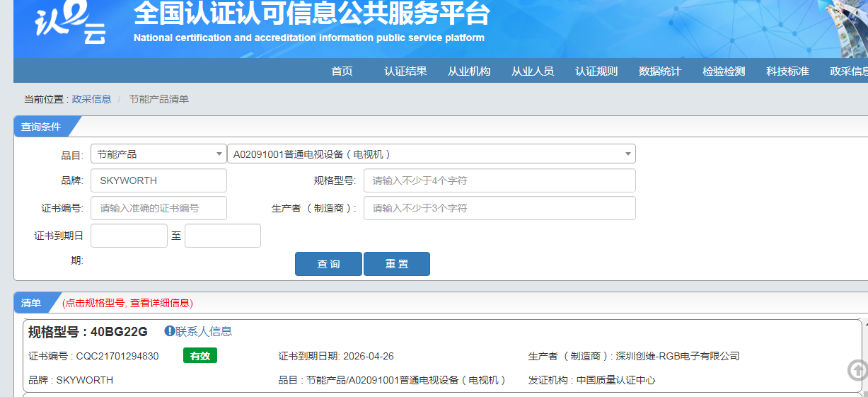
Task: Open the 从业机构 navigation menu
Action: click(469, 71)
